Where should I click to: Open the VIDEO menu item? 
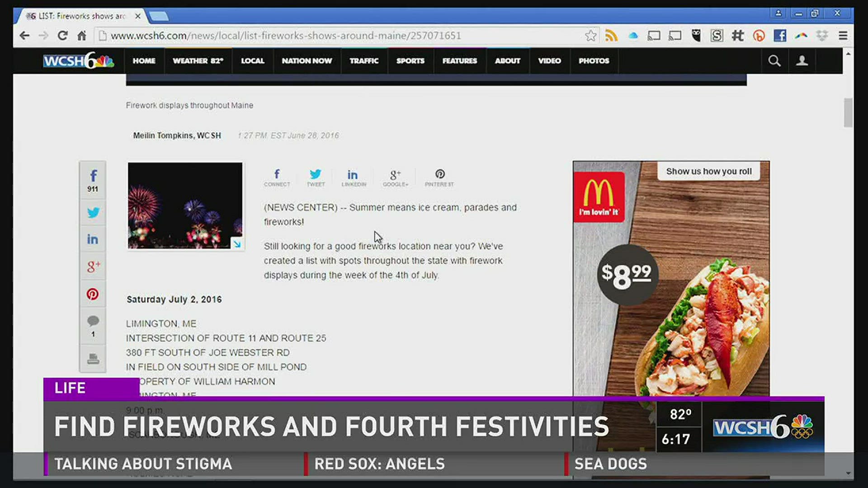click(x=550, y=61)
